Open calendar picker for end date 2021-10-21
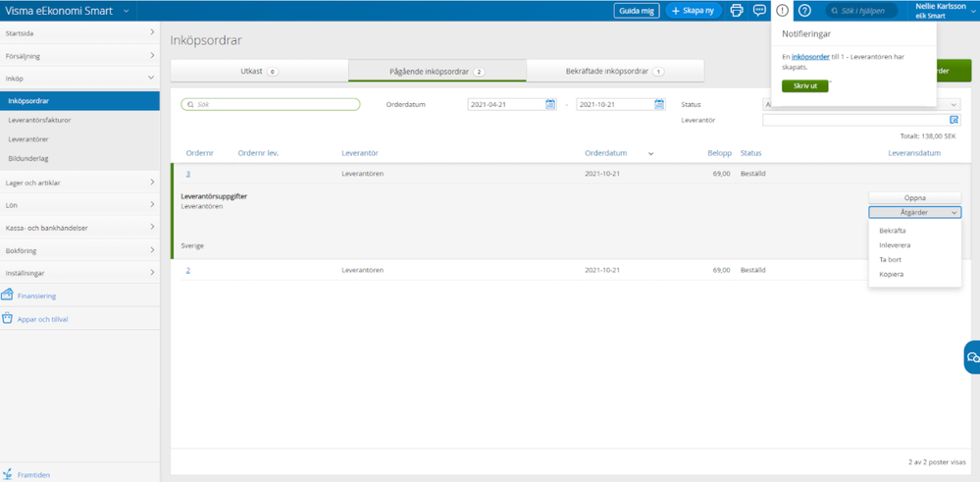980x482 pixels. [659, 104]
